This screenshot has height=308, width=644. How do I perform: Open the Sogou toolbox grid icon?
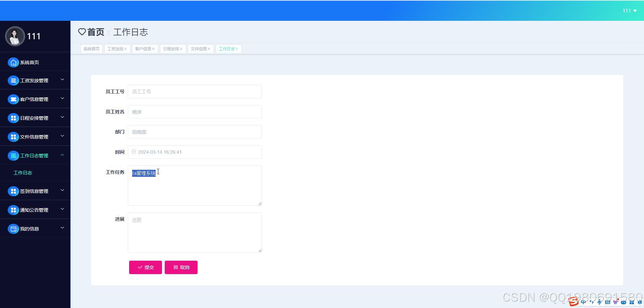coord(632,302)
